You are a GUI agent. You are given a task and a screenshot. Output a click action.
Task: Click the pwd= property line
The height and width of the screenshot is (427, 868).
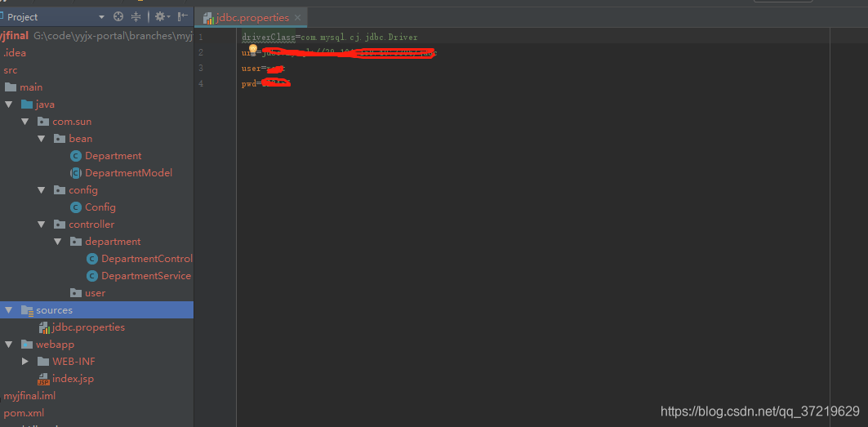pos(266,83)
